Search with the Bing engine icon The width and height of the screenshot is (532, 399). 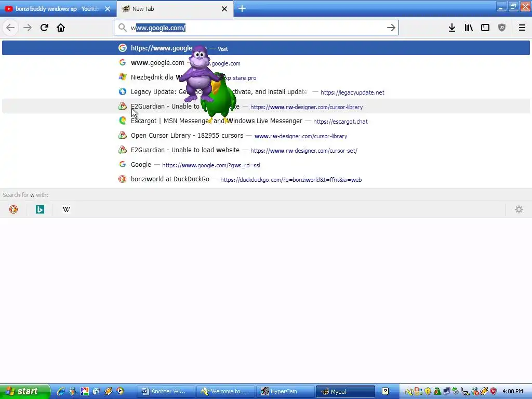[40, 209]
